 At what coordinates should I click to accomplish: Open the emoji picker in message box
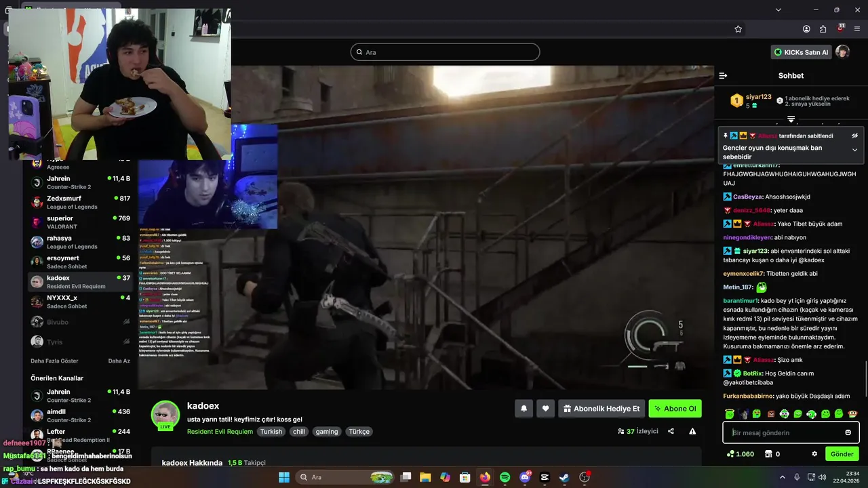click(848, 432)
